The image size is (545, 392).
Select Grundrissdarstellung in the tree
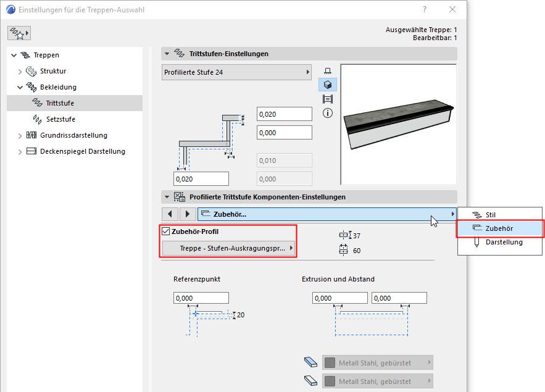(x=73, y=135)
